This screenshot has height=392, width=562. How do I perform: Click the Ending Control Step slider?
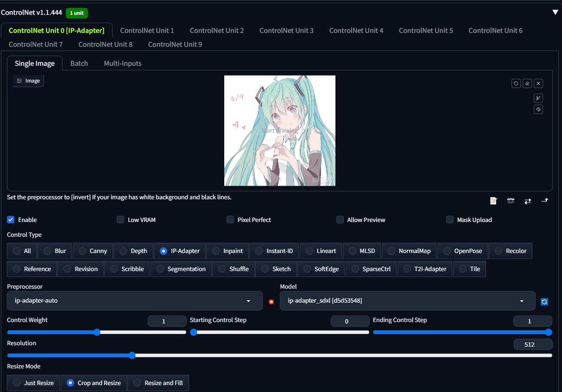(x=462, y=332)
